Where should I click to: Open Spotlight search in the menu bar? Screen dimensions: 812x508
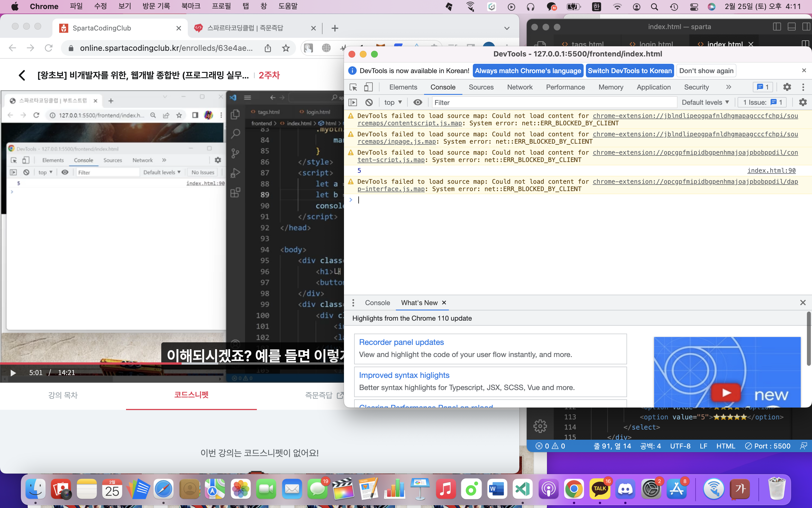pos(654,7)
